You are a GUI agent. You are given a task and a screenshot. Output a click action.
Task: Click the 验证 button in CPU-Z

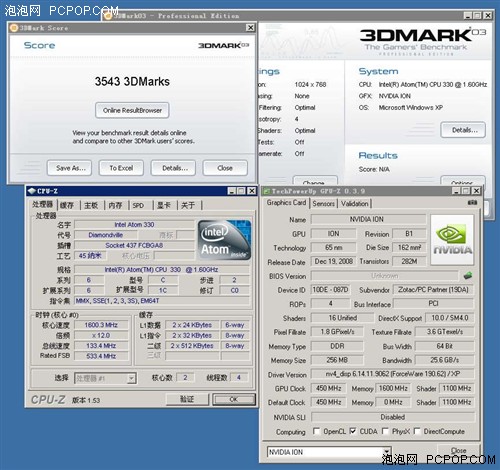click(187, 399)
